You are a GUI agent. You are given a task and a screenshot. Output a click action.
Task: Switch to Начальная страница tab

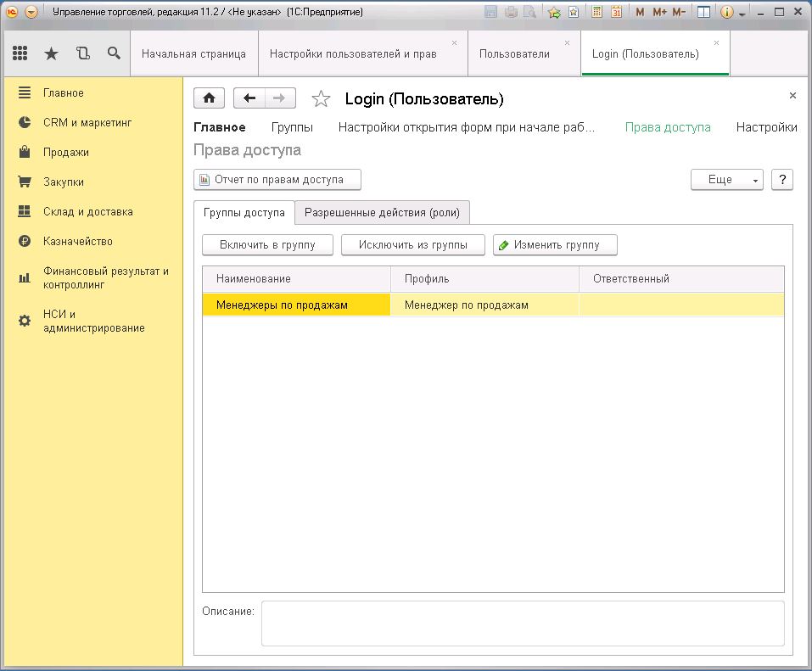coord(193,53)
